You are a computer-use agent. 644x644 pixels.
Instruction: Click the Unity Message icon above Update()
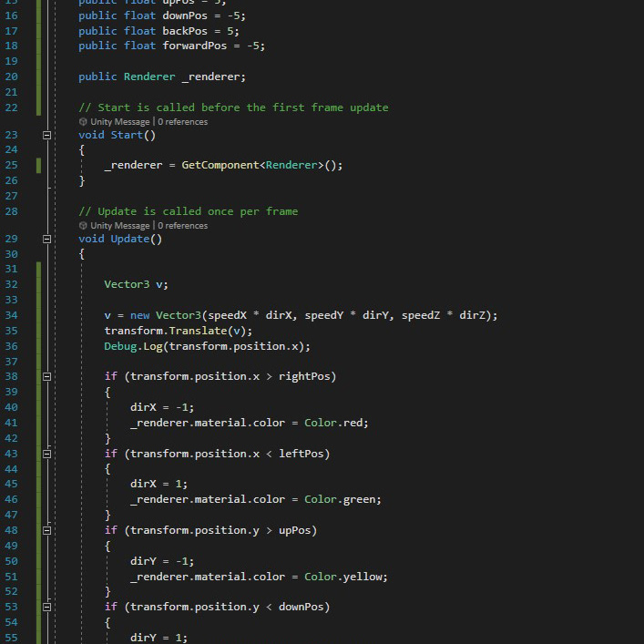[83, 226]
